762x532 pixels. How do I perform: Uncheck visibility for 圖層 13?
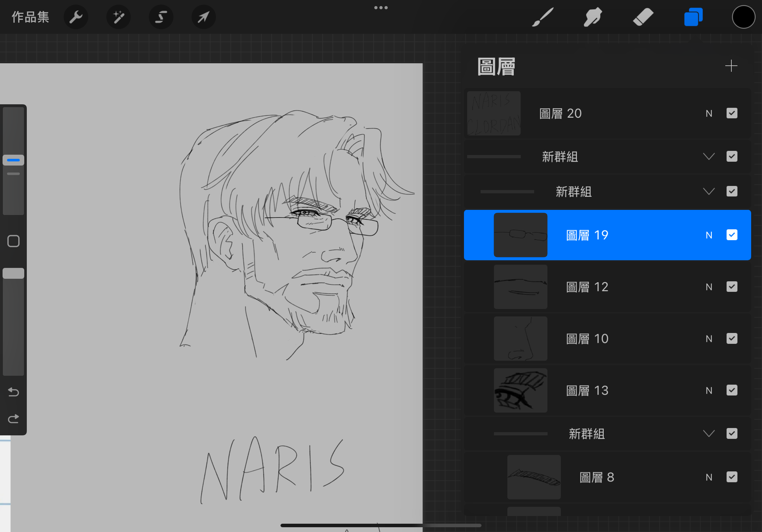coord(731,390)
